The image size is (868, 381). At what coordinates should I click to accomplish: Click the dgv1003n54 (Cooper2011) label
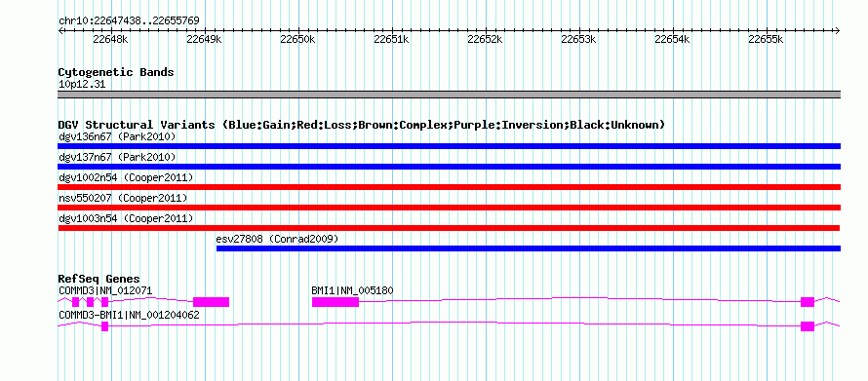126,218
